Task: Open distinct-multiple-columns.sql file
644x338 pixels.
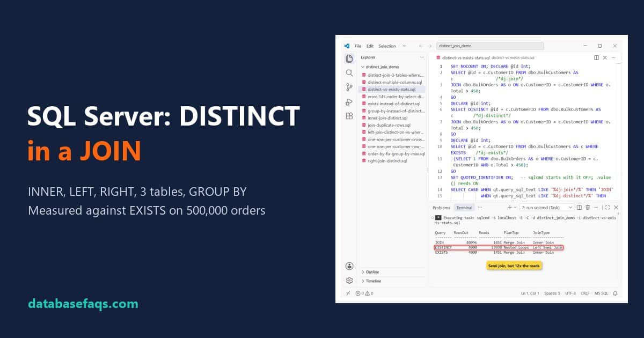Action: [393, 82]
